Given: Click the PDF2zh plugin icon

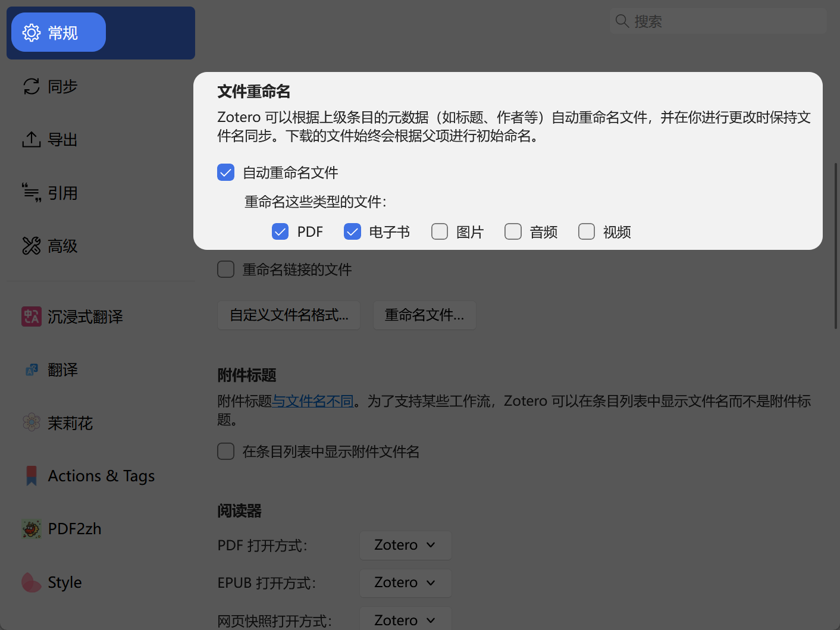Looking at the screenshot, I should pyautogui.click(x=31, y=528).
